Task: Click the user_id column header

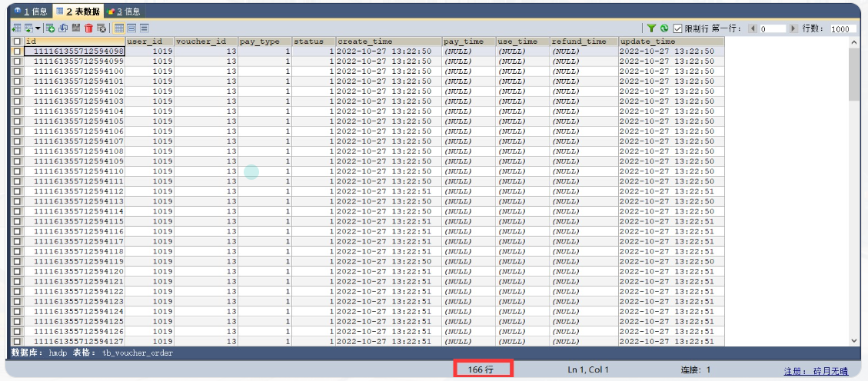Action: (x=149, y=41)
